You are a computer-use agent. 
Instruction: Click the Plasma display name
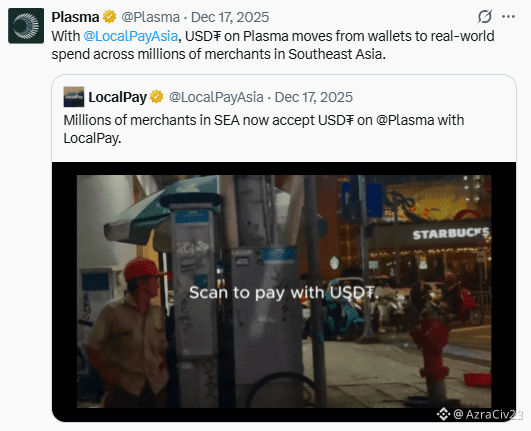[75, 17]
